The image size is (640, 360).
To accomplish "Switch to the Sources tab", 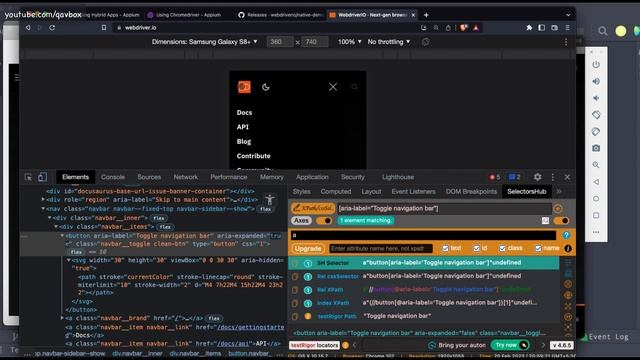I will coord(149,177).
